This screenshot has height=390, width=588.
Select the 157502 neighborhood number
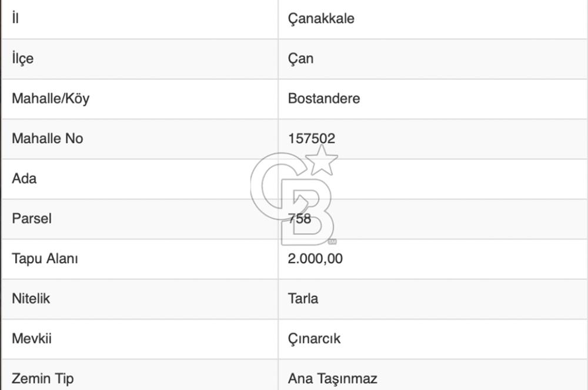[312, 139]
